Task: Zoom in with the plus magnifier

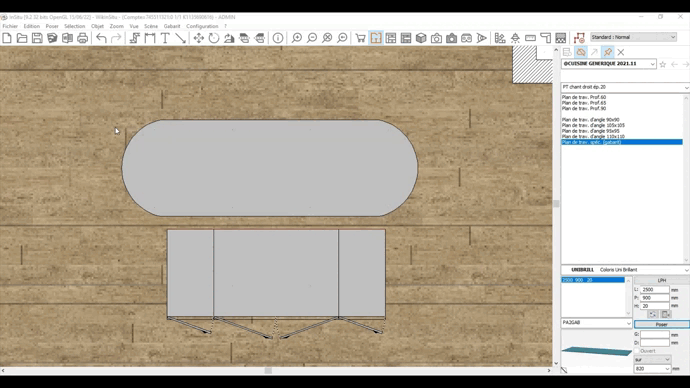Action: click(297, 38)
